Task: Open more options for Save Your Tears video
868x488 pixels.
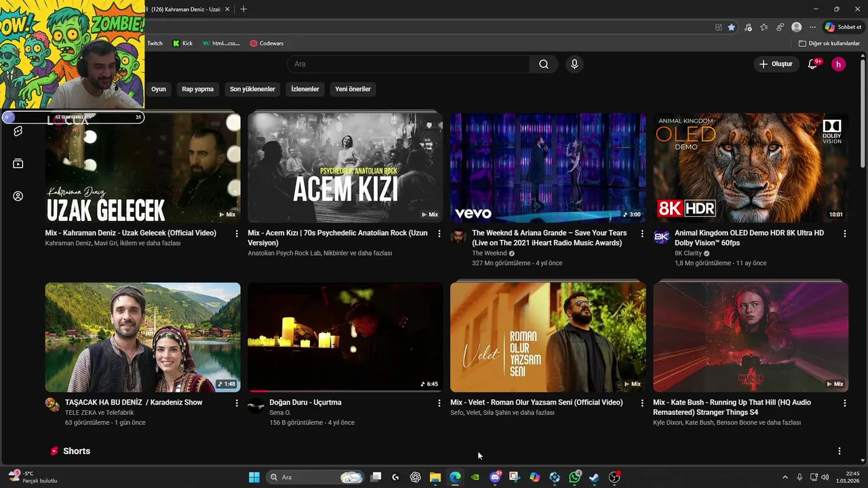Action: [x=642, y=233]
